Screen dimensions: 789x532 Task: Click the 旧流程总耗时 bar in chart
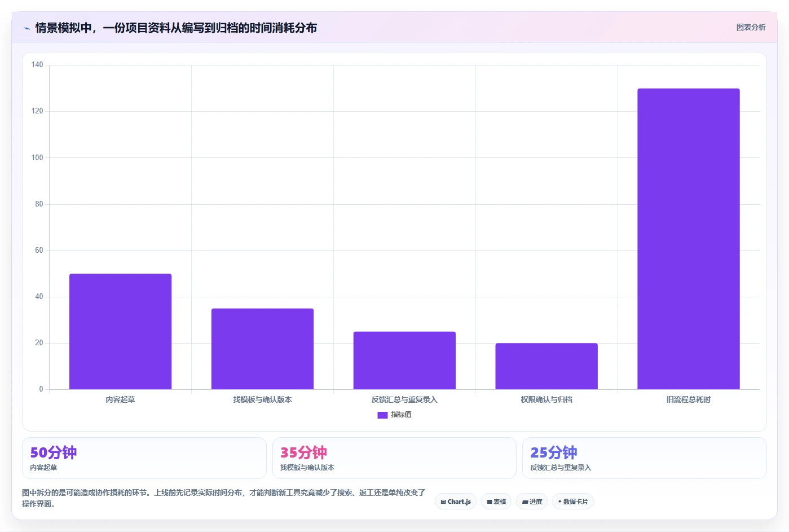coord(689,239)
